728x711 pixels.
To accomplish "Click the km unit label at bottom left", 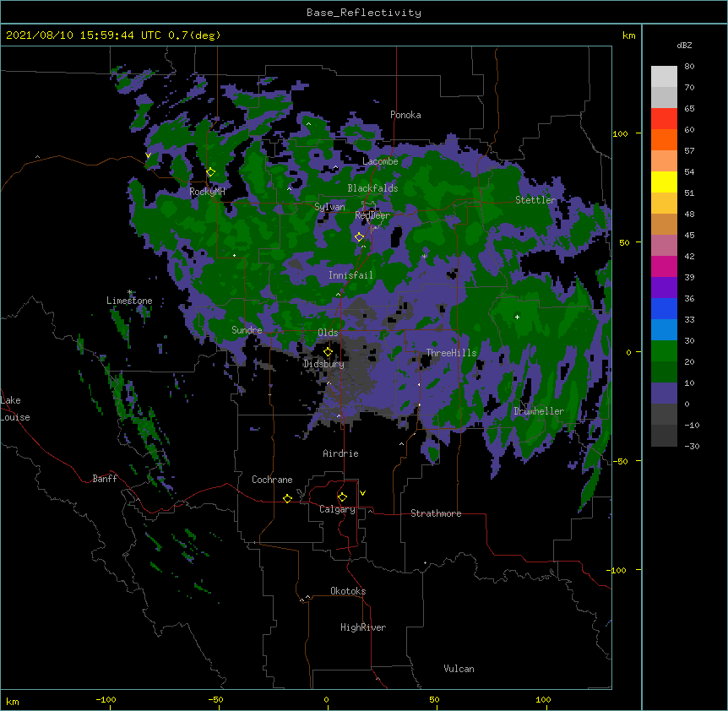I will point(13,702).
